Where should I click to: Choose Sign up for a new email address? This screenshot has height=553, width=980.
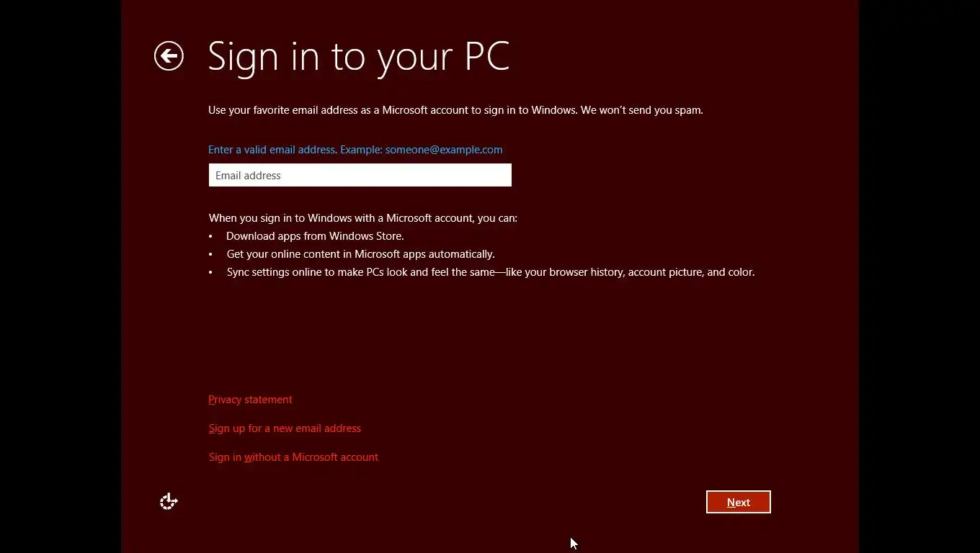pos(285,428)
